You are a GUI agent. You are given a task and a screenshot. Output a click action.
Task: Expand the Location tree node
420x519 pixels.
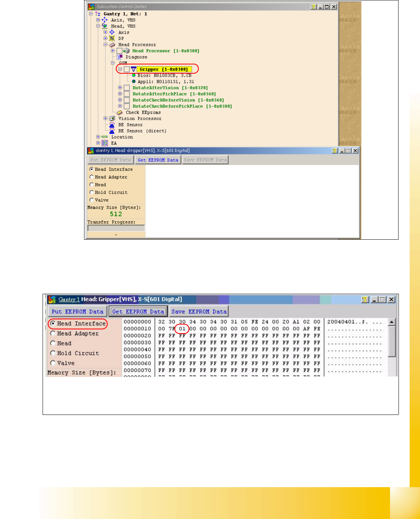click(x=98, y=137)
